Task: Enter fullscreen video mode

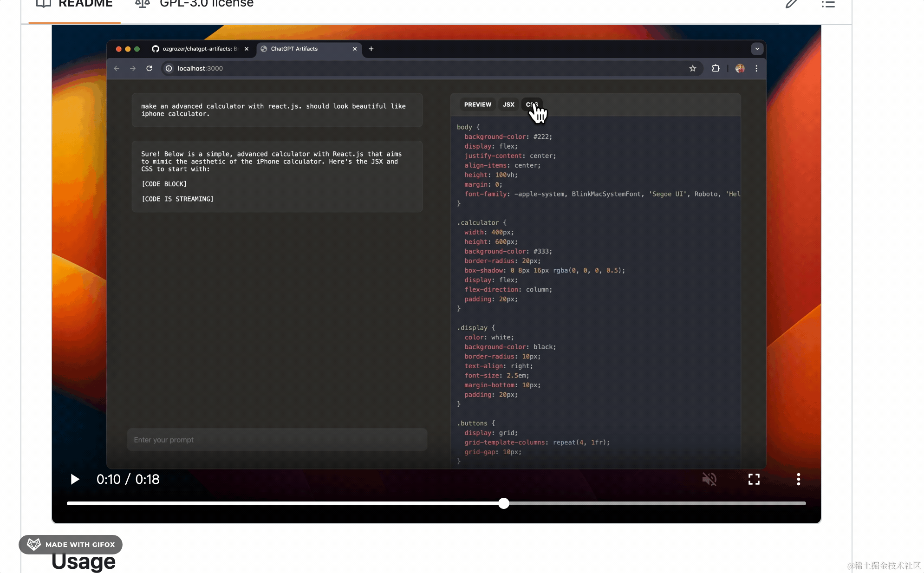Action: tap(754, 479)
